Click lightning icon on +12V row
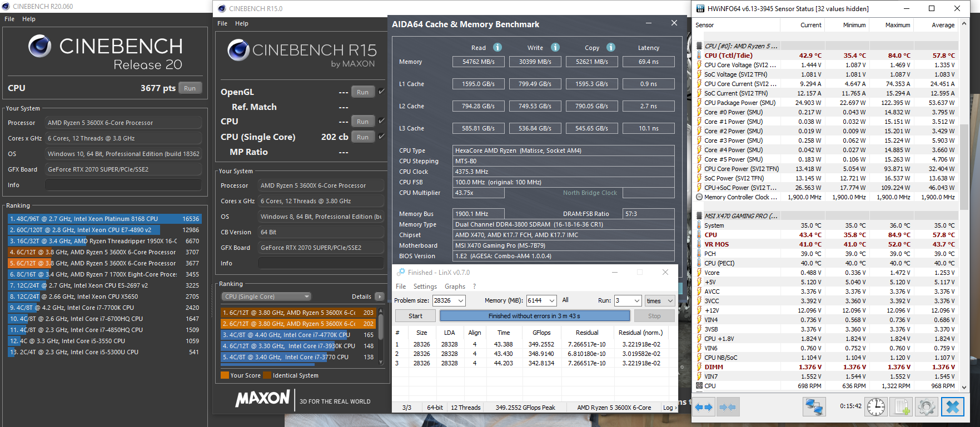The width and height of the screenshot is (980, 427). click(x=699, y=310)
